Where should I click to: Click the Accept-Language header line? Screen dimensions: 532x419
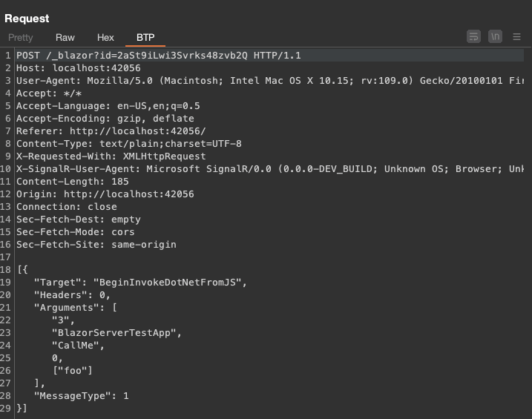(108, 106)
